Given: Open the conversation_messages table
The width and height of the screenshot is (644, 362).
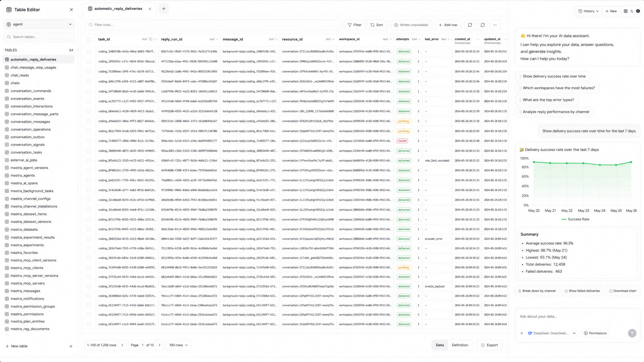Looking at the screenshot, I should pos(30,122).
